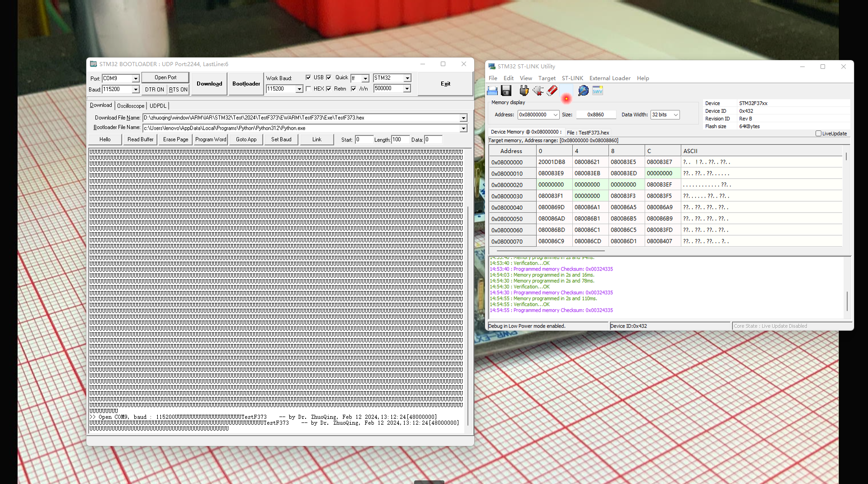Toggle the Retrn checkbox
Viewport: 868px width, 484px height.
[329, 89]
